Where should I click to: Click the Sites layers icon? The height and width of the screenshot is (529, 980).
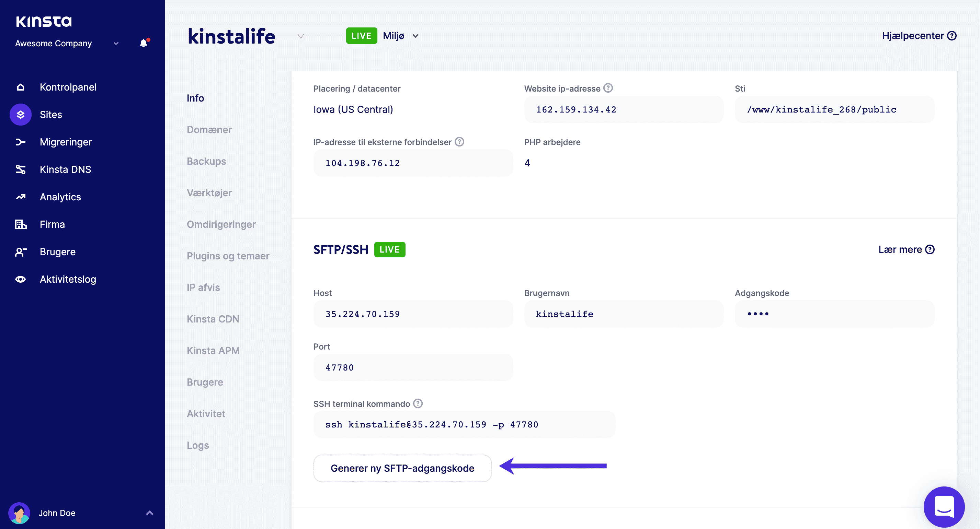pos(21,114)
